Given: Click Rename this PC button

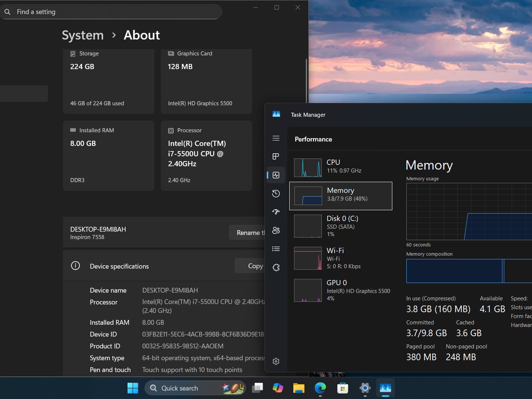Looking at the screenshot, I should [247, 232].
